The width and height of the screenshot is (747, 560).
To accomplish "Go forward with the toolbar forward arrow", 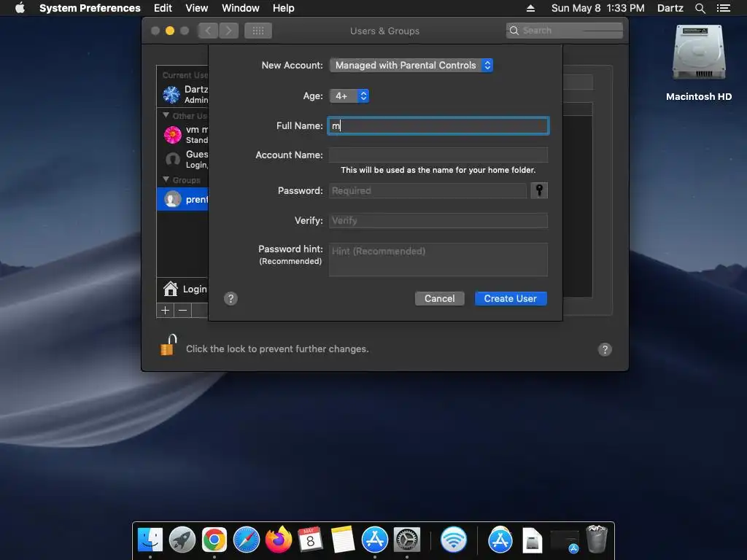I will [x=228, y=31].
